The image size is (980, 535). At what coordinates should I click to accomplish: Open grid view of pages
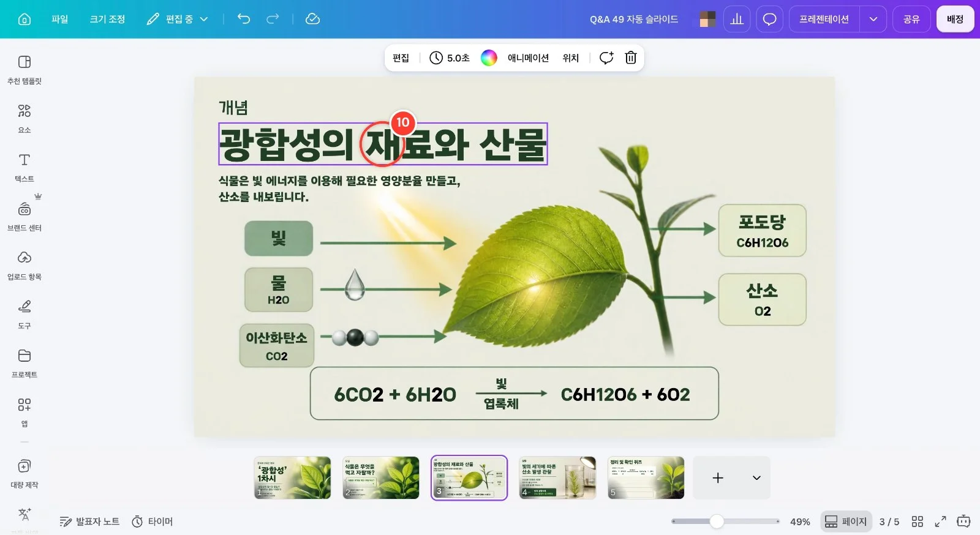(917, 522)
